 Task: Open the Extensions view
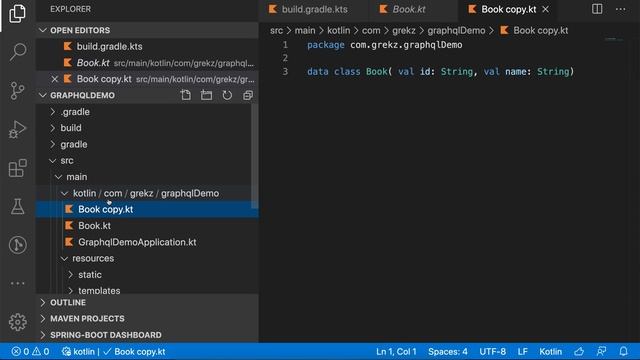[x=18, y=168]
